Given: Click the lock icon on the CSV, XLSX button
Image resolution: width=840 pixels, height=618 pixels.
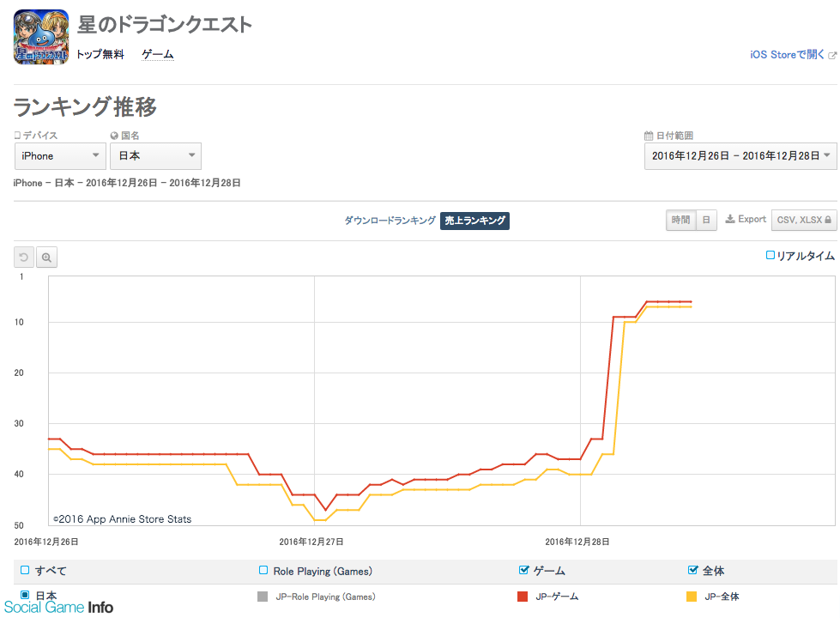Looking at the screenshot, I should click(828, 220).
